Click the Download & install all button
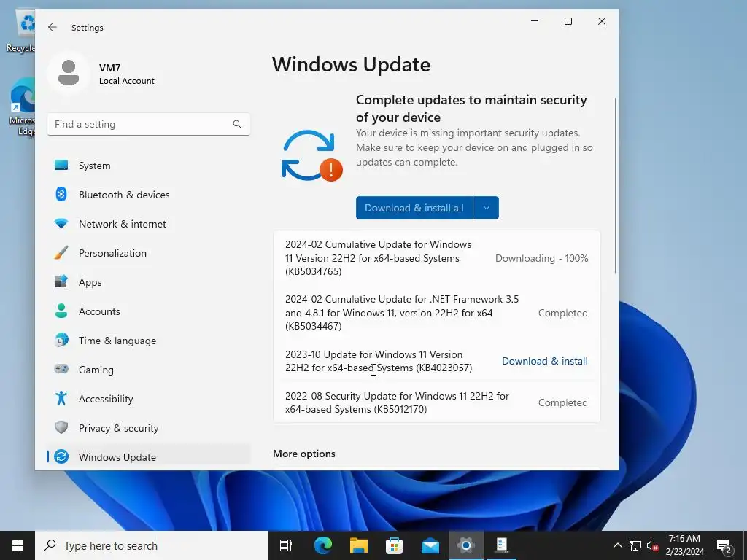The image size is (747, 560). tap(414, 208)
